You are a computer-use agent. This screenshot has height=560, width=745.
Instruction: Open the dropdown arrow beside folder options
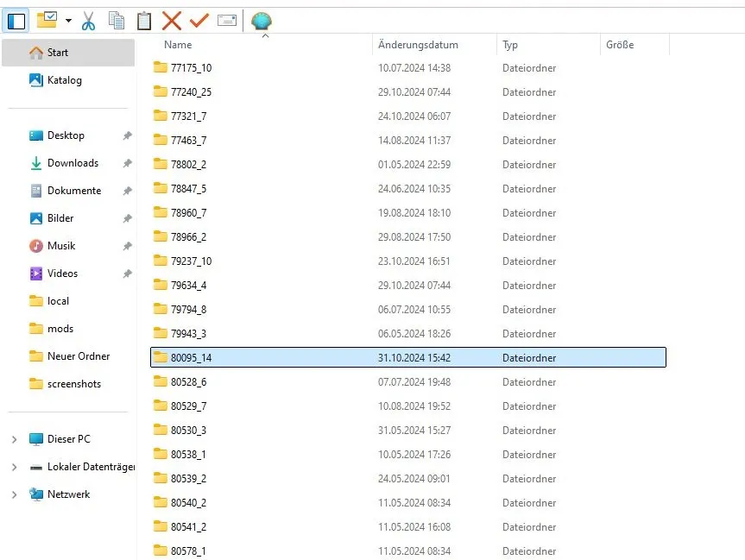[x=68, y=21]
